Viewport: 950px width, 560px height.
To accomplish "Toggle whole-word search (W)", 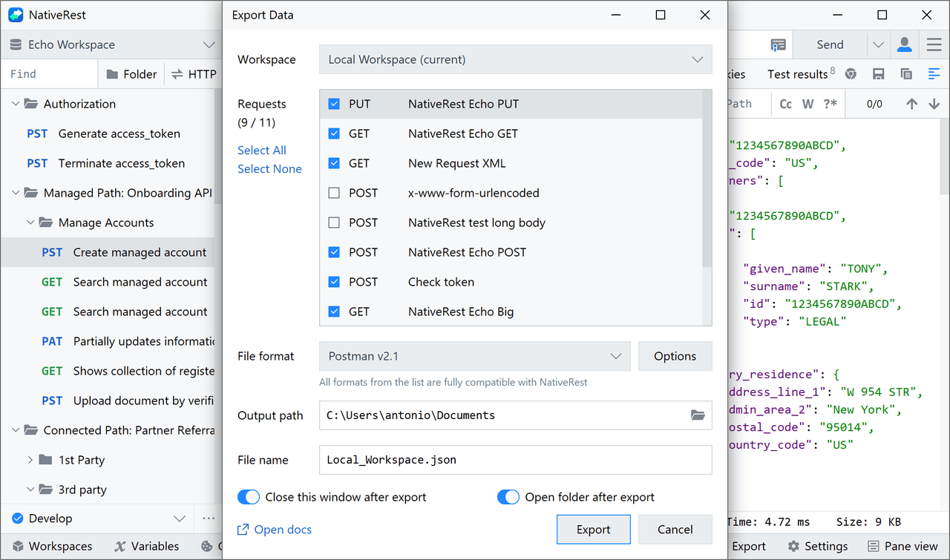I will (x=808, y=104).
